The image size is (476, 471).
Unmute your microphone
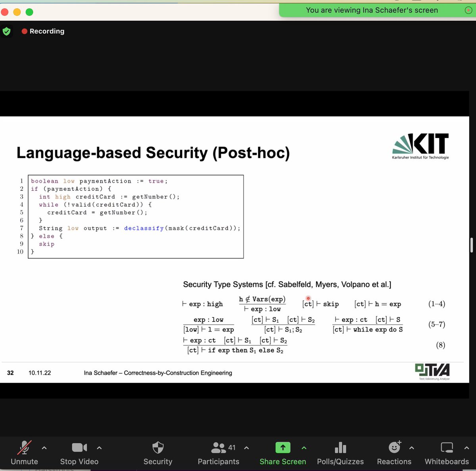coord(24,447)
